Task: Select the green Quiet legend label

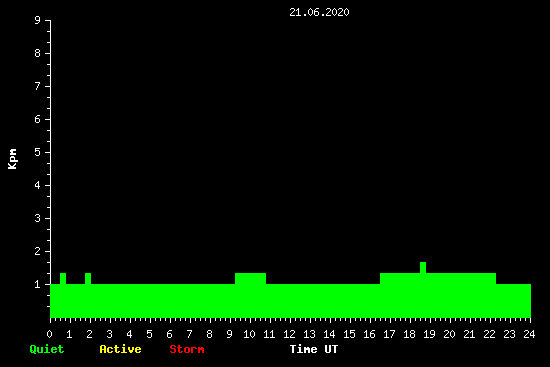Action: (47, 349)
